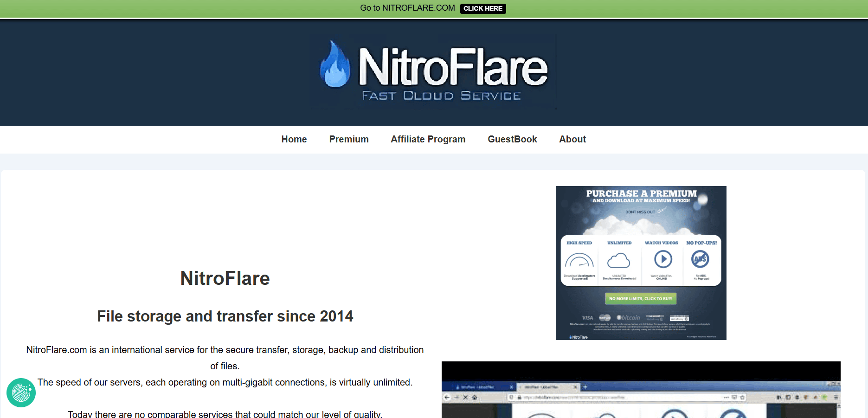Click the NitroFlare flame logo
Image resolution: width=868 pixels, height=418 pixels.
tap(335, 64)
